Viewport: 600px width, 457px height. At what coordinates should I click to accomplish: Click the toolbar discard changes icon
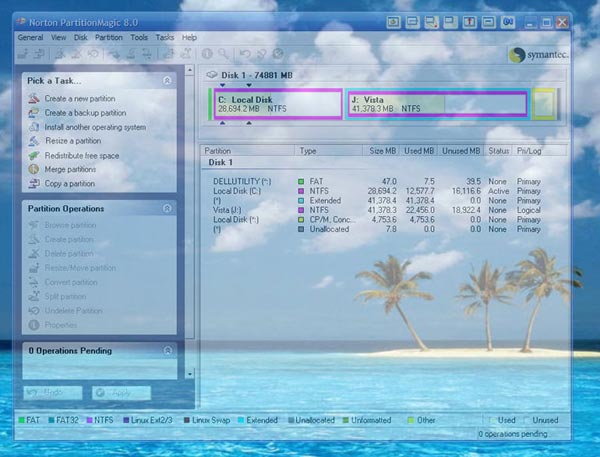[261, 54]
